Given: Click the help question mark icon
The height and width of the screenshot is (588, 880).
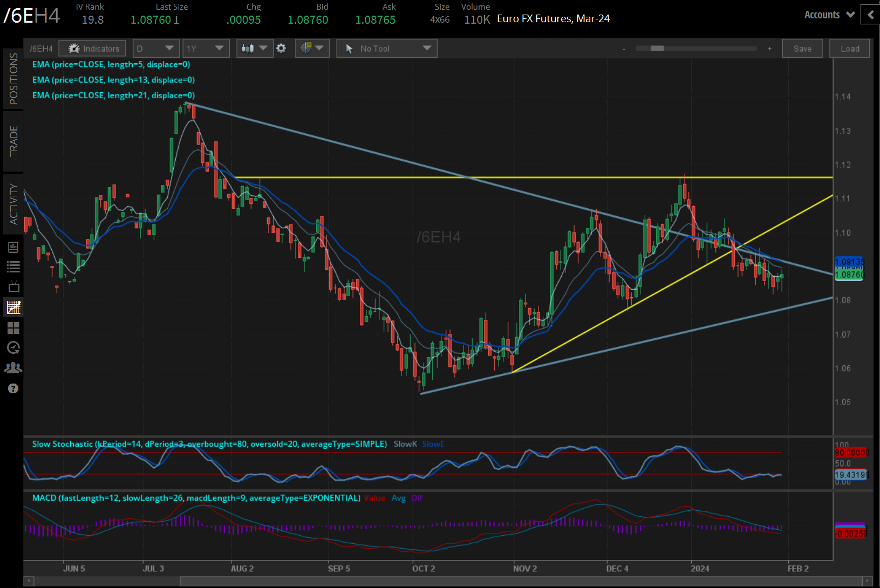Looking at the screenshot, I should point(13,388).
